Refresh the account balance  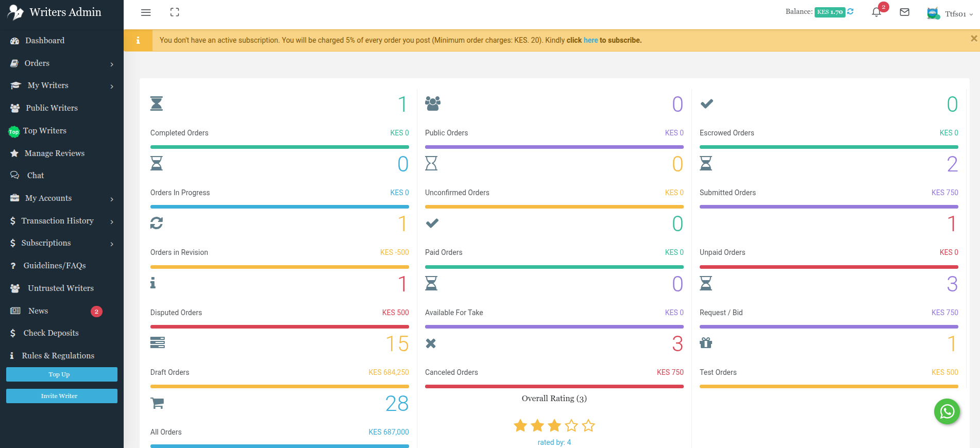pyautogui.click(x=851, y=11)
